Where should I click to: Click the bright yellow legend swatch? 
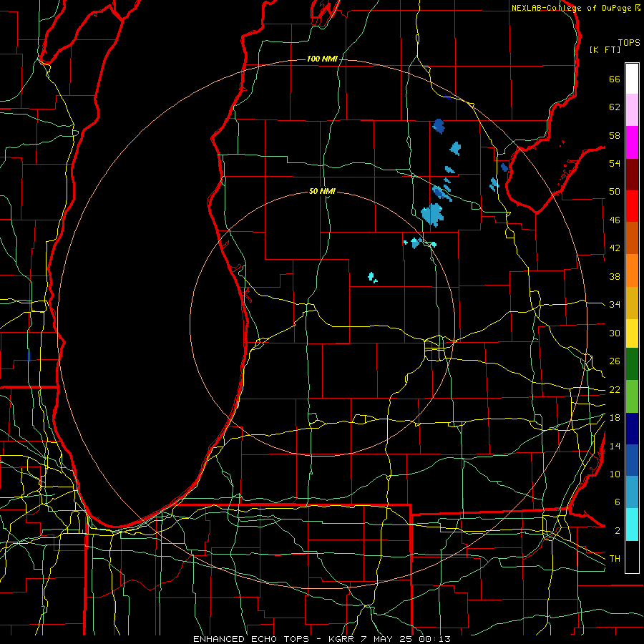tap(632, 333)
